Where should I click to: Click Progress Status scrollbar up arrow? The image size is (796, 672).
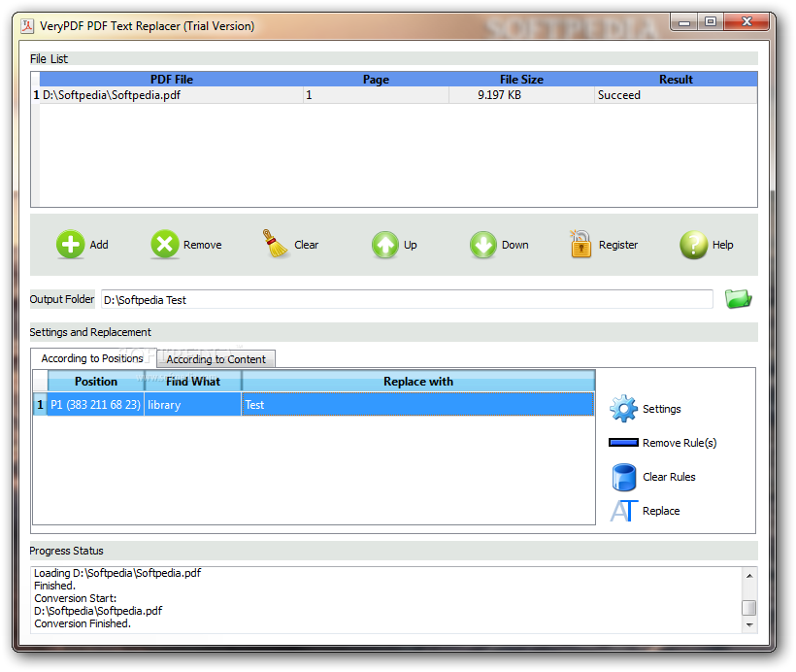pos(749,576)
